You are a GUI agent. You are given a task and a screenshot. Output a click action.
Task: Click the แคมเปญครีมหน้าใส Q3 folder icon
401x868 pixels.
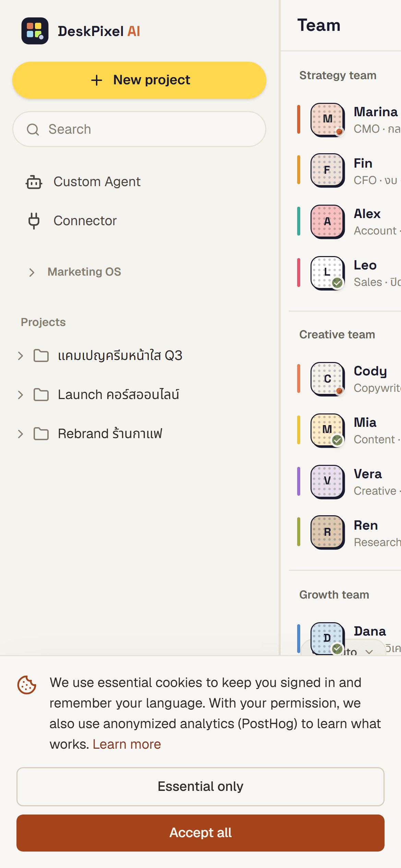point(41,355)
